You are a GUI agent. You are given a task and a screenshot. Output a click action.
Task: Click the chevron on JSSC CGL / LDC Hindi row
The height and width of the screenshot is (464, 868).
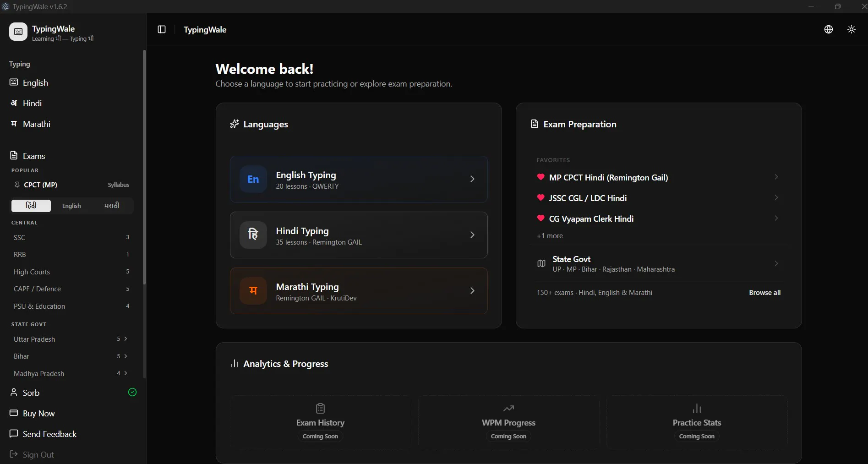point(776,197)
